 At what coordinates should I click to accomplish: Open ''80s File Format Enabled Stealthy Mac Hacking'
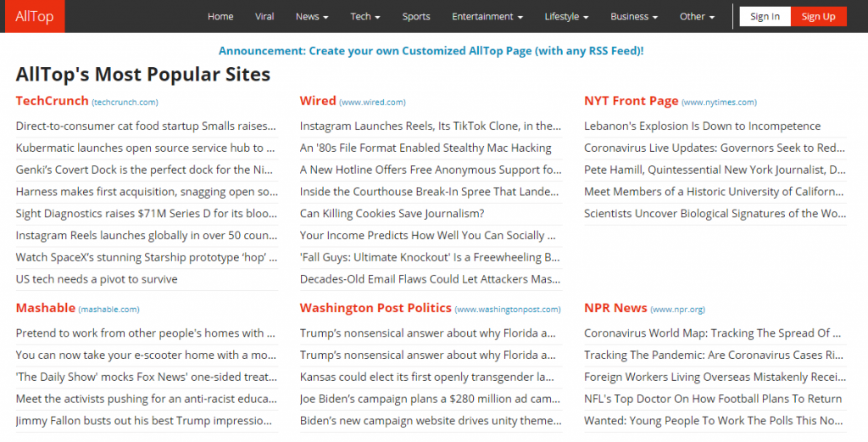click(426, 148)
